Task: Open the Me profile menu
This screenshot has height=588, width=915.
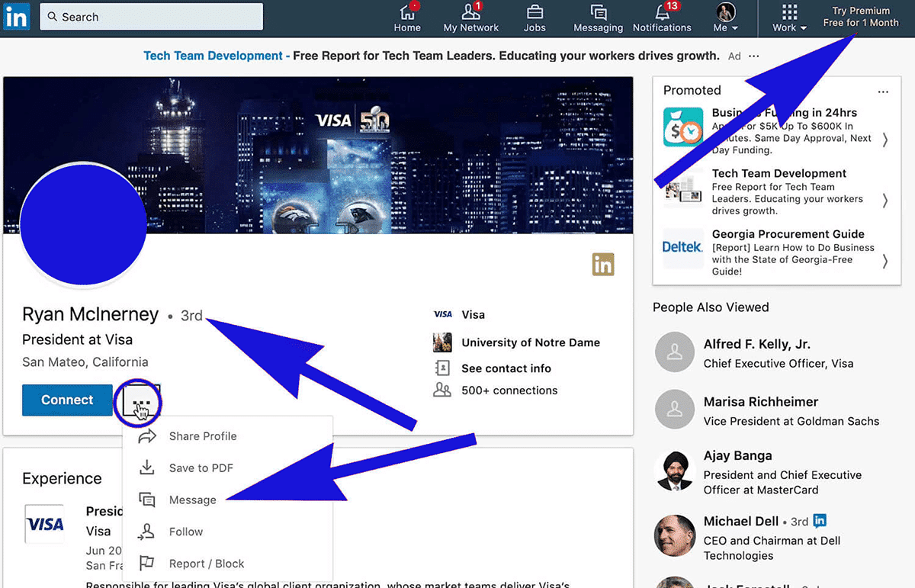Action: point(725,18)
